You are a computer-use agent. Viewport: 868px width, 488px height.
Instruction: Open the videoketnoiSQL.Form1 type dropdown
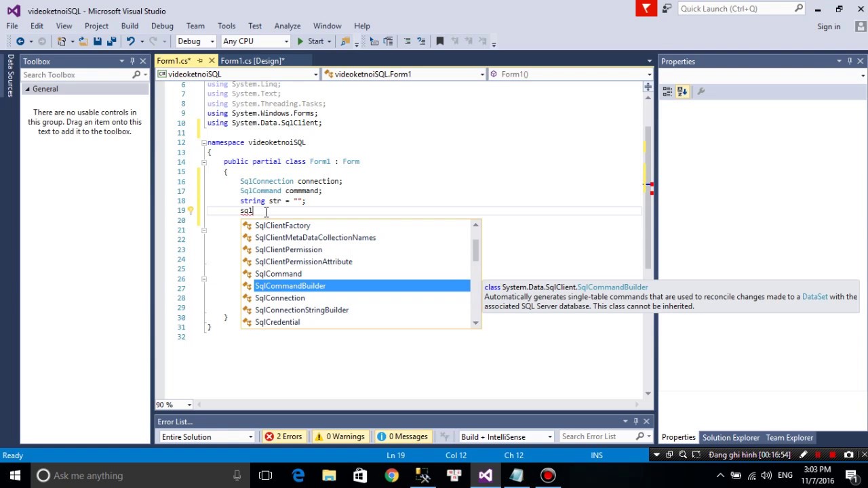click(x=482, y=74)
